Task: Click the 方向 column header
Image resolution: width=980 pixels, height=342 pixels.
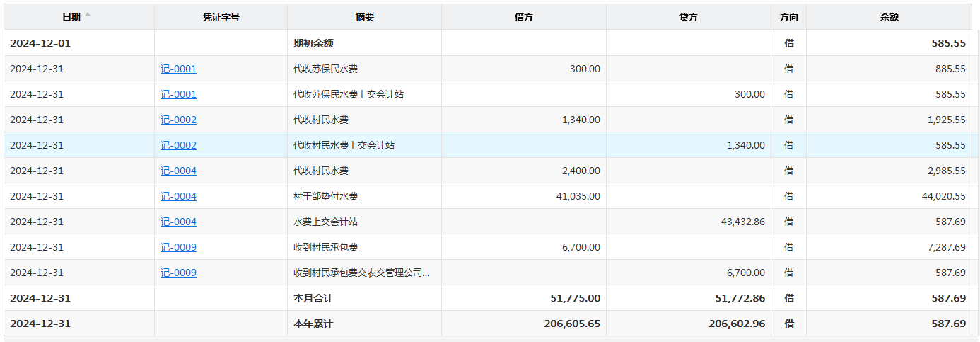Action: 788,17
